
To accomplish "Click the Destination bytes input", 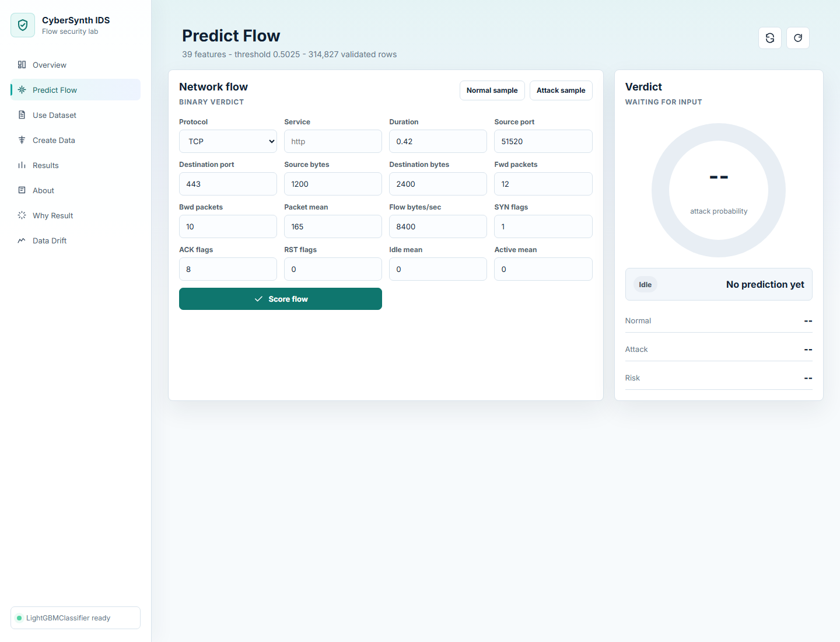I will (x=438, y=184).
